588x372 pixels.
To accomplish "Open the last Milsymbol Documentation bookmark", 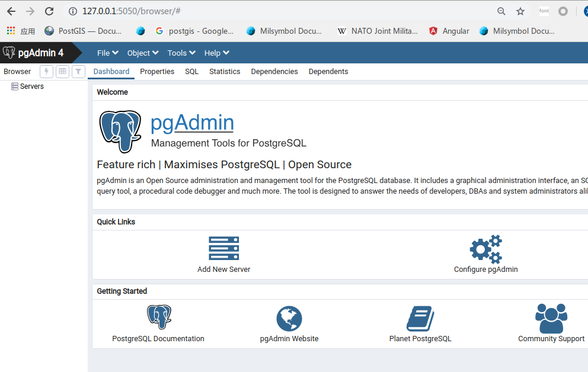I will 517,31.
